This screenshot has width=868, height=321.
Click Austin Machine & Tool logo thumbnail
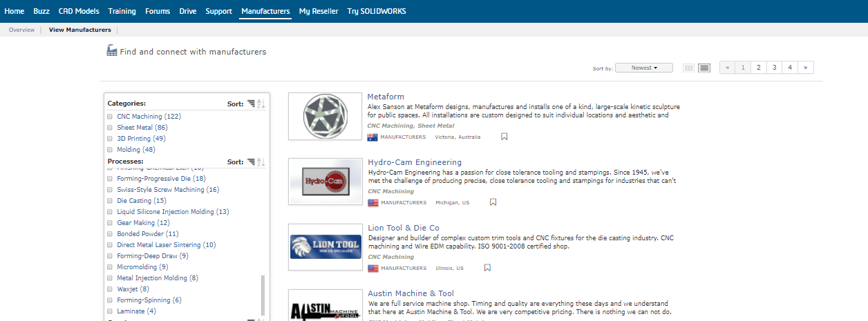tap(325, 305)
